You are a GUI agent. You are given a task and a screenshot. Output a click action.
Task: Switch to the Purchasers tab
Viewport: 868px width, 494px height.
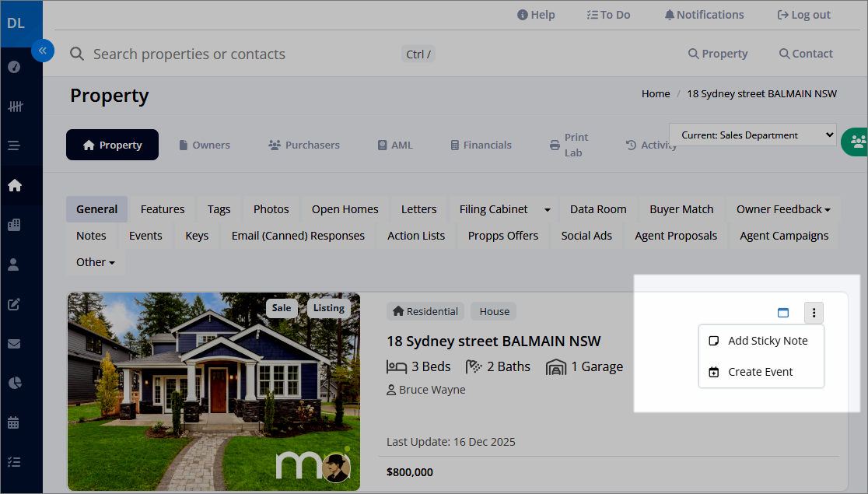(x=304, y=145)
